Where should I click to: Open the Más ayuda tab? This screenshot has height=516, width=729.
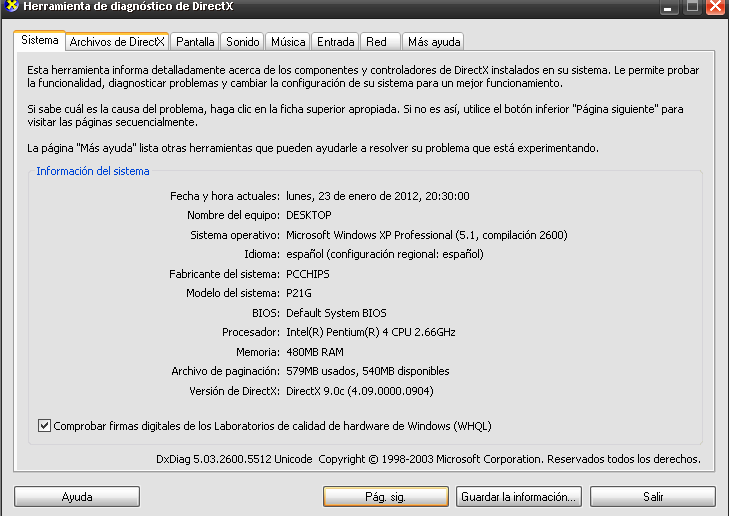tap(432, 42)
